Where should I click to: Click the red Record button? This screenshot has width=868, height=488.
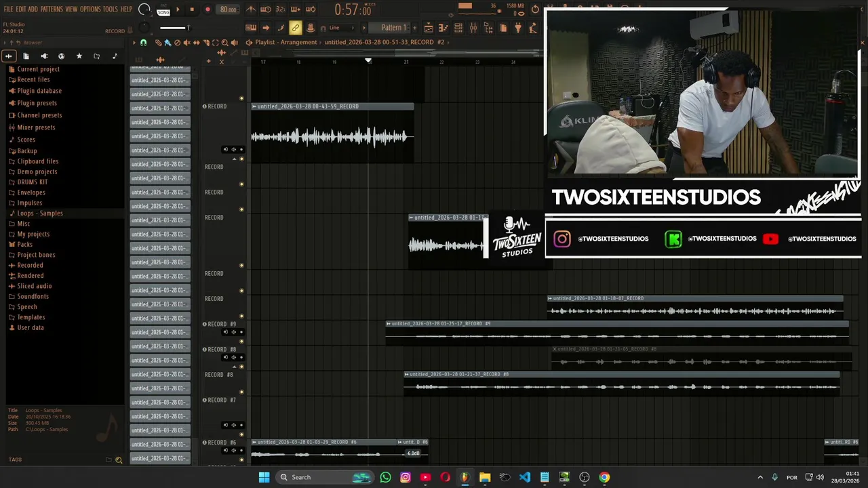pyautogui.click(x=208, y=9)
